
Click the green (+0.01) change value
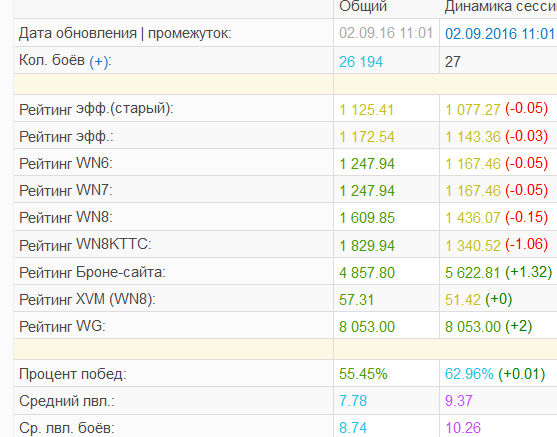pyautogui.click(x=521, y=374)
